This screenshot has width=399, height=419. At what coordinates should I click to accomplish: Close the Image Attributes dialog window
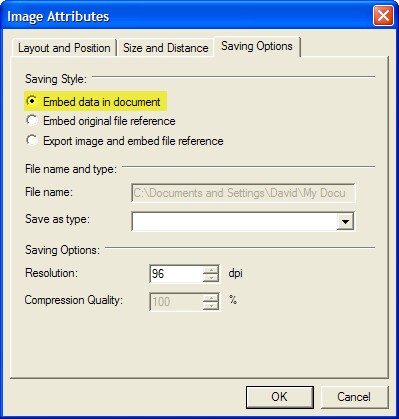[383, 16]
